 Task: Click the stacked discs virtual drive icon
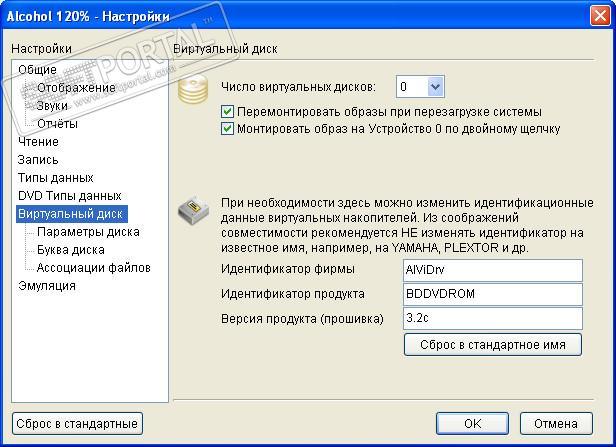tap(192, 90)
